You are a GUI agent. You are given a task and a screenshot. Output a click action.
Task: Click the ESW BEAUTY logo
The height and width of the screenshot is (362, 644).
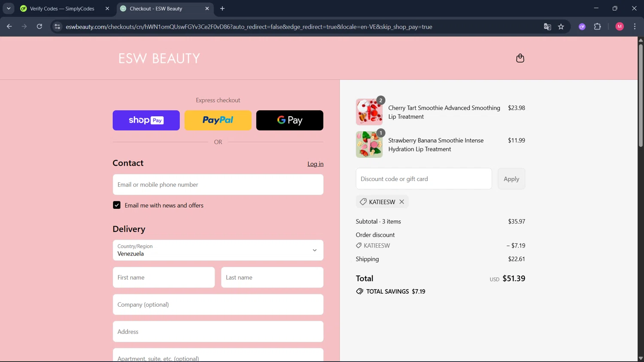[x=159, y=58]
